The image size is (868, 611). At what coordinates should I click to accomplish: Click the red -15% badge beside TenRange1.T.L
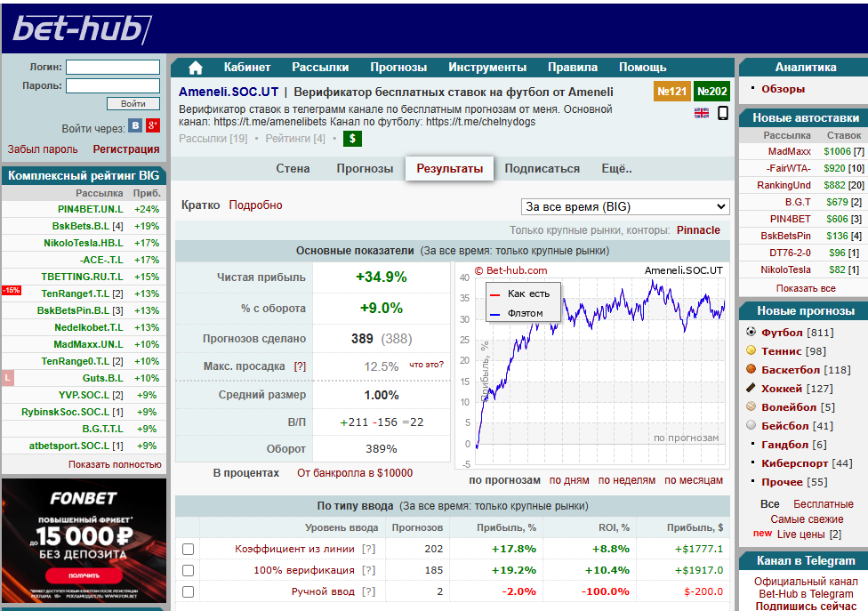pyautogui.click(x=12, y=290)
